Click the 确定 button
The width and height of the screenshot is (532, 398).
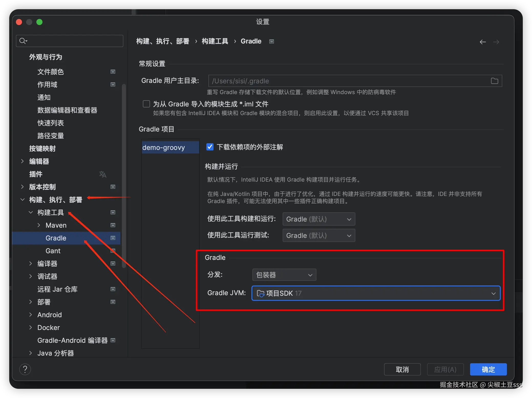point(488,369)
